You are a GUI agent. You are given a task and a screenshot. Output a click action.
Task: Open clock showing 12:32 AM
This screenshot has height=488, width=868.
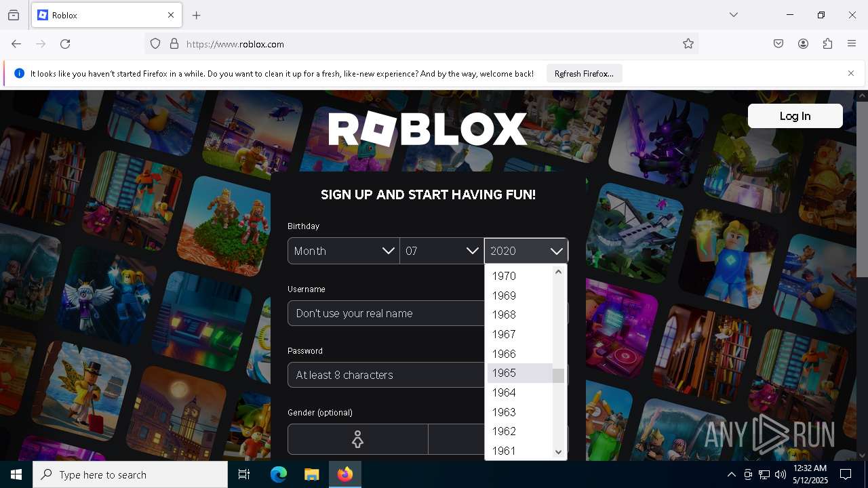click(810, 474)
